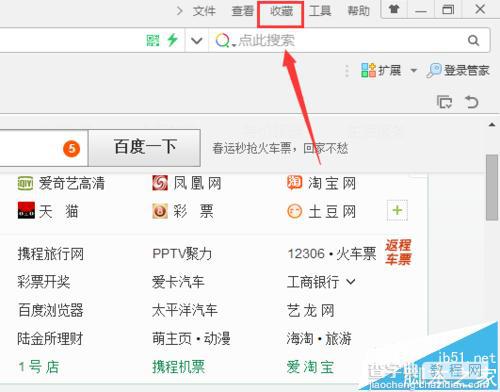Click the 淘宝 orange logo icon
Screen dimensions: 500x392
[x=295, y=183]
